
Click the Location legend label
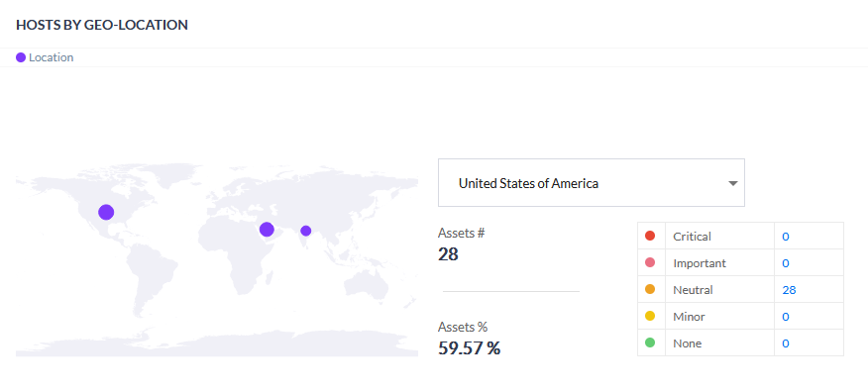(x=51, y=57)
